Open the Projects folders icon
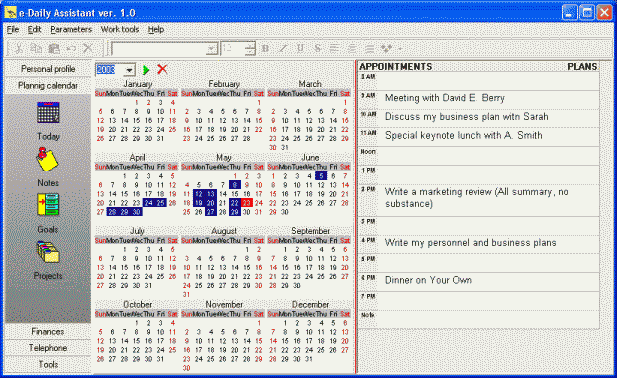Viewport: 617px width, 378px height. point(48,252)
